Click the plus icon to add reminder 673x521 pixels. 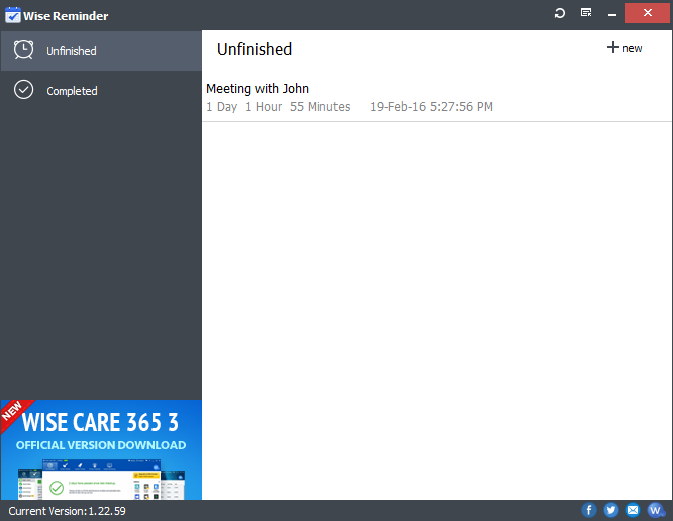tap(613, 48)
